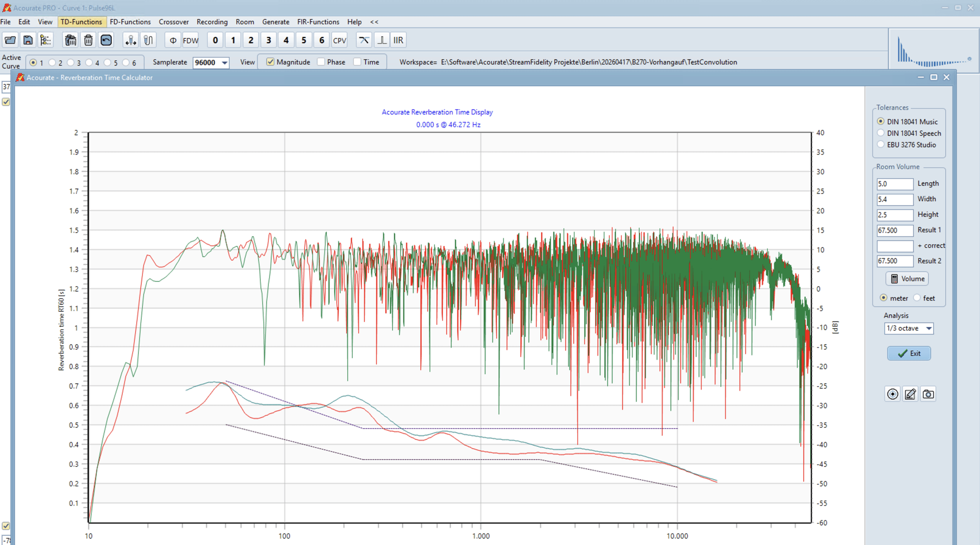This screenshot has width=980, height=545.
Task: Click the camera screenshot icon
Action: [928, 394]
